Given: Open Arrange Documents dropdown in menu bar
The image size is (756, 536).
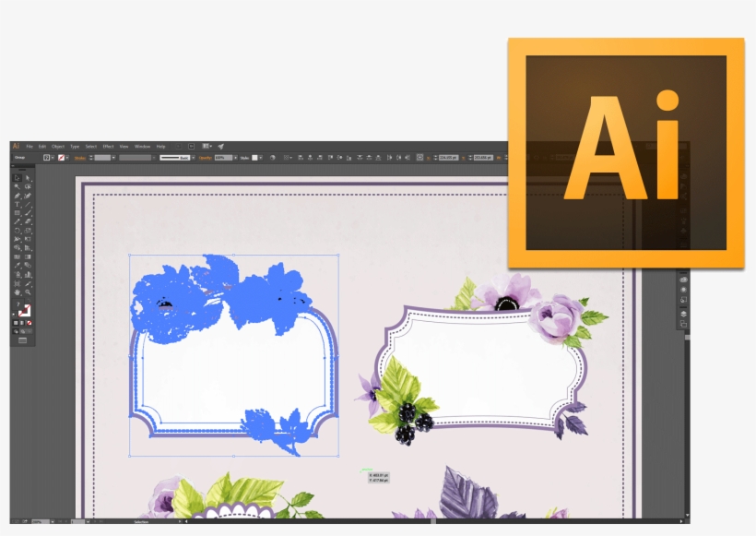Looking at the screenshot, I should click(207, 146).
